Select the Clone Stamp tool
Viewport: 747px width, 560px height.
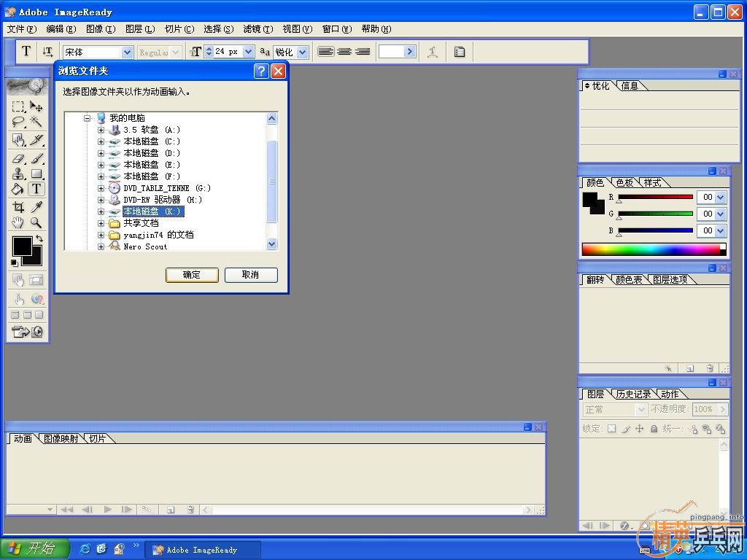[x=18, y=174]
